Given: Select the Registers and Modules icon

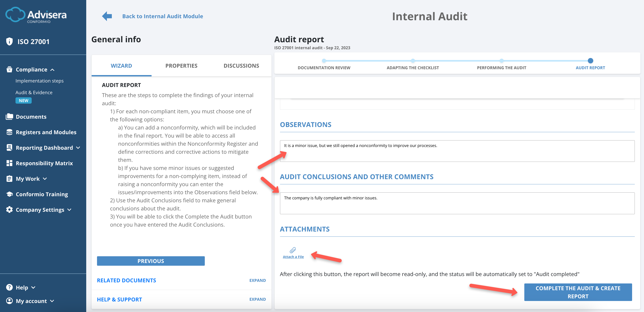Looking at the screenshot, I should (9, 132).
